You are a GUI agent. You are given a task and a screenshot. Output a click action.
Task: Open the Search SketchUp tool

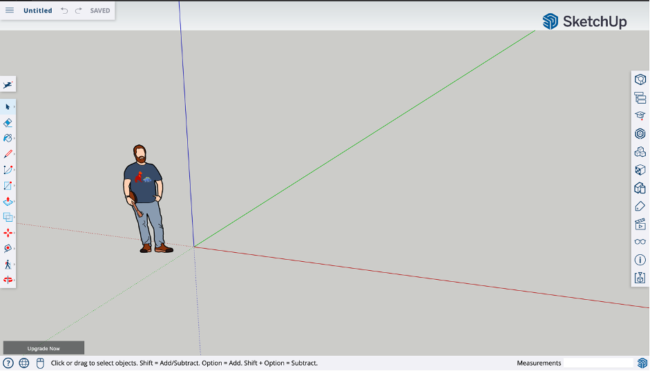[x=8, y=85]
